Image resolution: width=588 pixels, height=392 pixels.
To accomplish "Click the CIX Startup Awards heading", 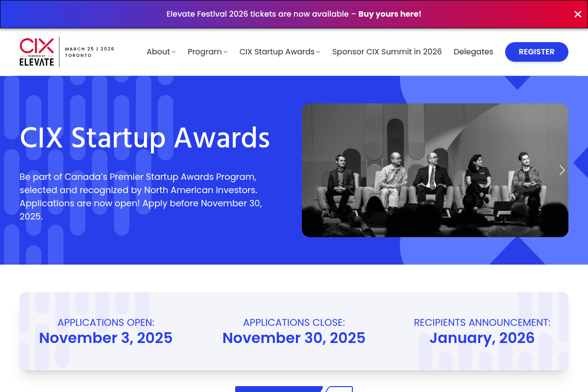I will [145, 138].
